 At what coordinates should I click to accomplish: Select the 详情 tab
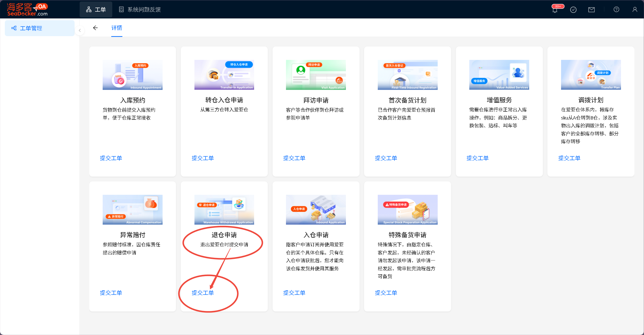pyautogui.click(x=117, y=28)
